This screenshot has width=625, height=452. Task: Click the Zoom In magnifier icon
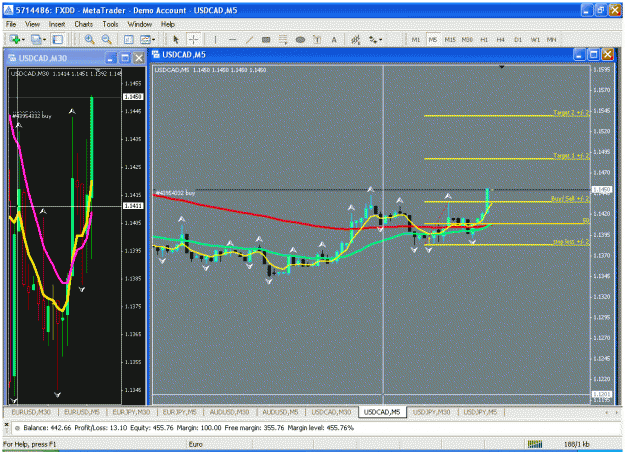(90, 39)
